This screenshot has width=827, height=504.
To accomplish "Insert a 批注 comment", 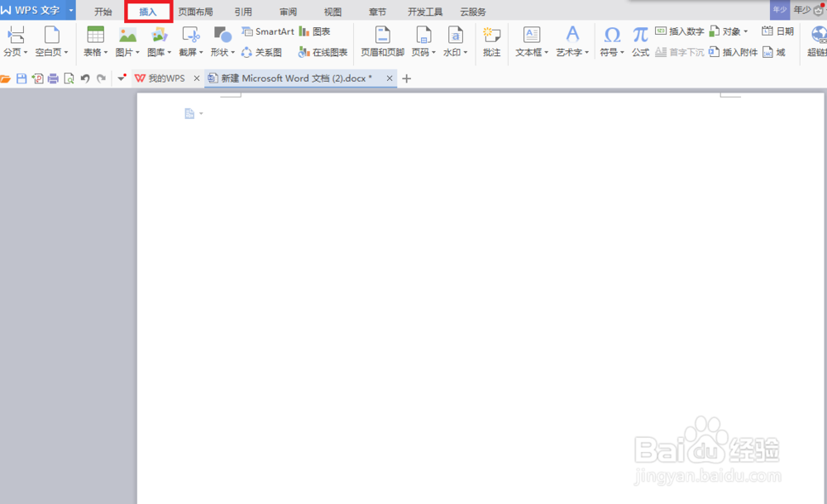I will pyautogui.click(x=491, y=41).
